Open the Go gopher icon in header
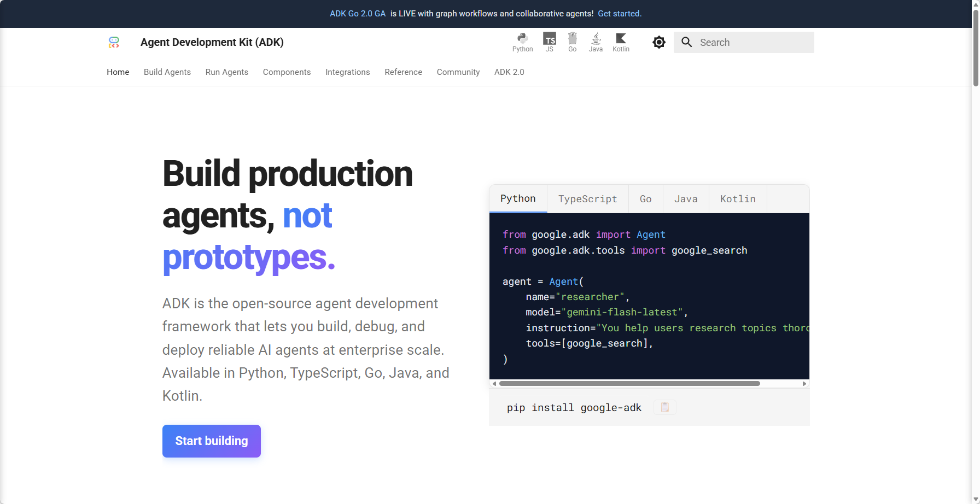 [572, 42]
